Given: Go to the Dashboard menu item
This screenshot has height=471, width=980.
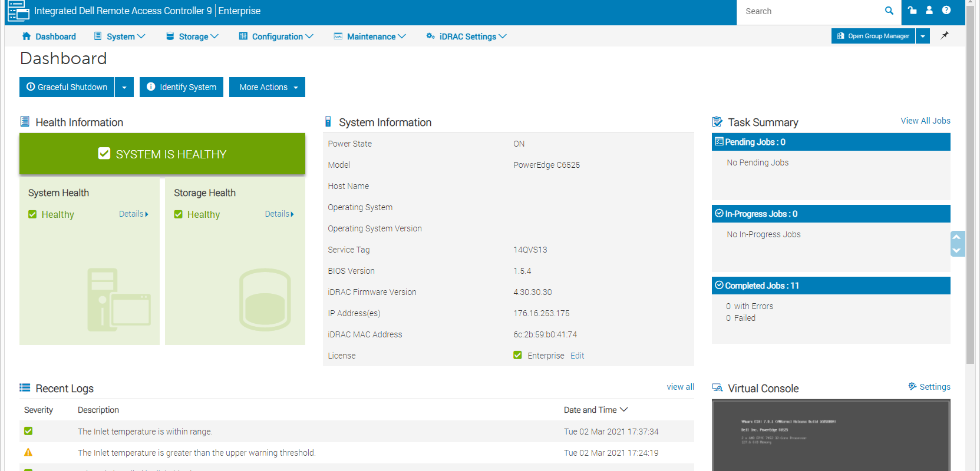Looking at the screenshot, I should point(49,36).
